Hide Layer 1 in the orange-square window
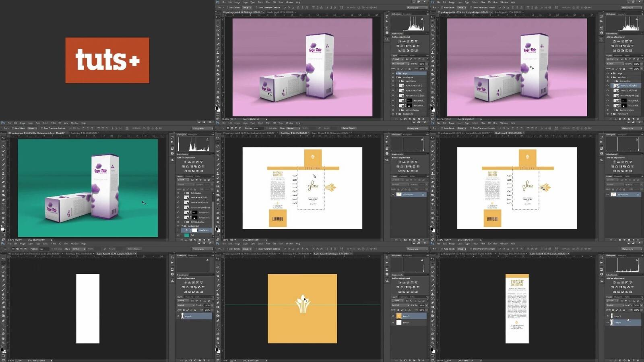644x362 pixels. [x=393, y=316]
